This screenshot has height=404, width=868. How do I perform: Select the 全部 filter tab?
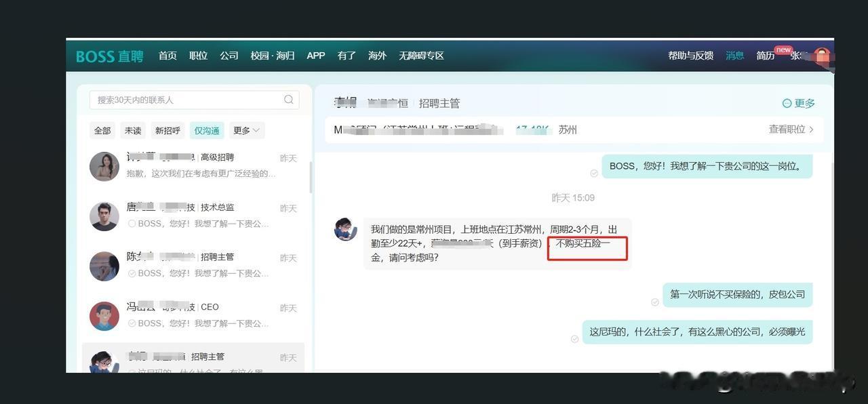click(102, 130)
